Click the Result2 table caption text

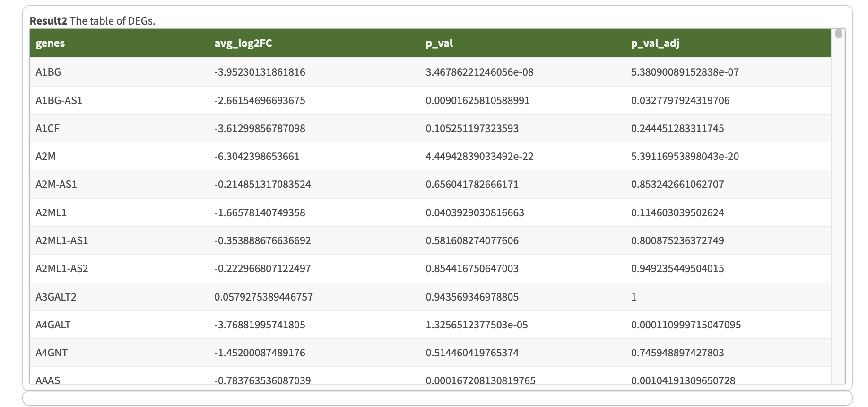coord(93,21)
